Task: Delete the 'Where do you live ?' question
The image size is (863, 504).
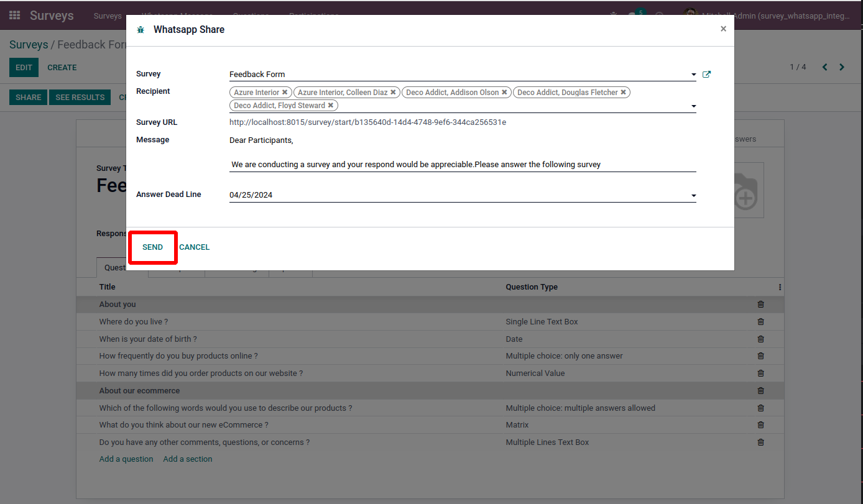Action: click(760, 322)
